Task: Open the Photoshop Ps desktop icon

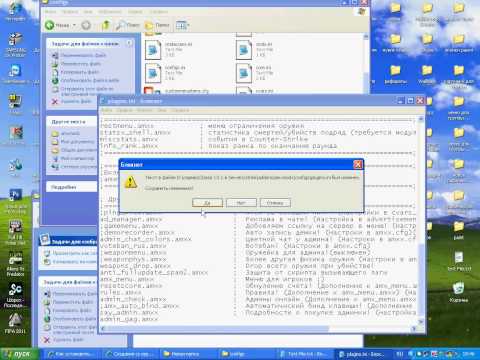Action: (15, 201)
